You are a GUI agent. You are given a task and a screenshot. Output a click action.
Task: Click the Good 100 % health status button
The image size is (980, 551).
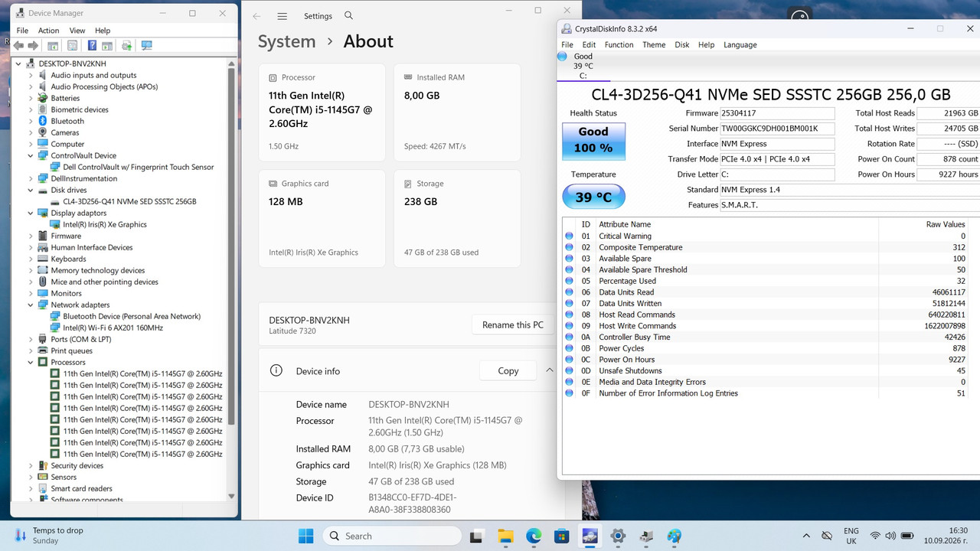(593, 140)
